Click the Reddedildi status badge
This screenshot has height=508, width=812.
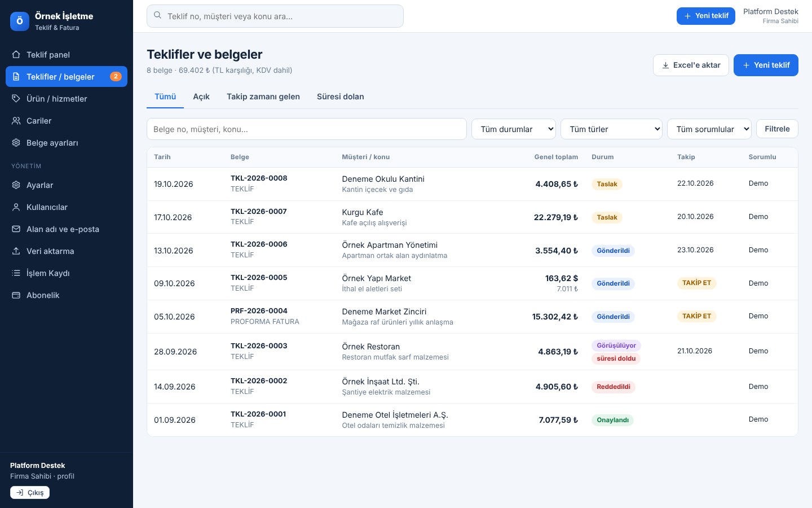click(x=614, y=387)
